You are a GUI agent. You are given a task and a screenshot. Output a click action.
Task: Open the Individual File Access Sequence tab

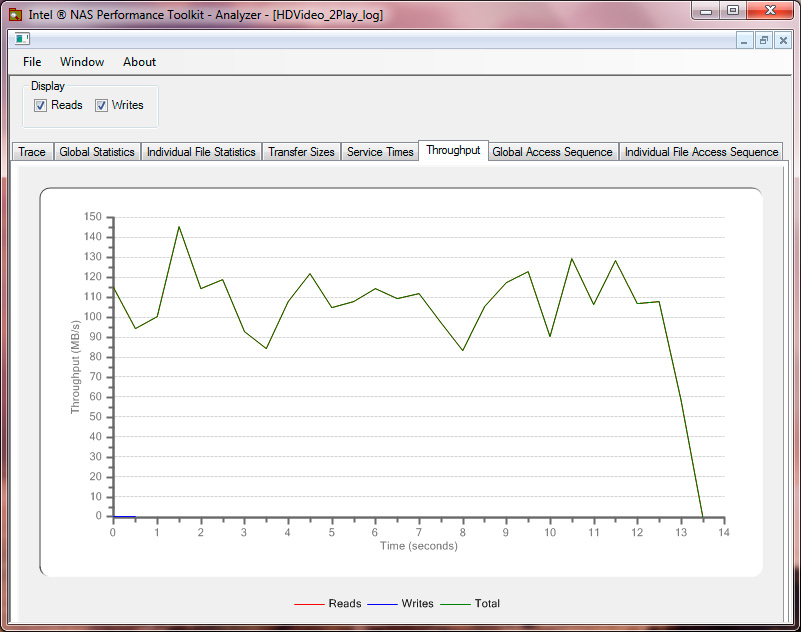(x=701, y=152)
